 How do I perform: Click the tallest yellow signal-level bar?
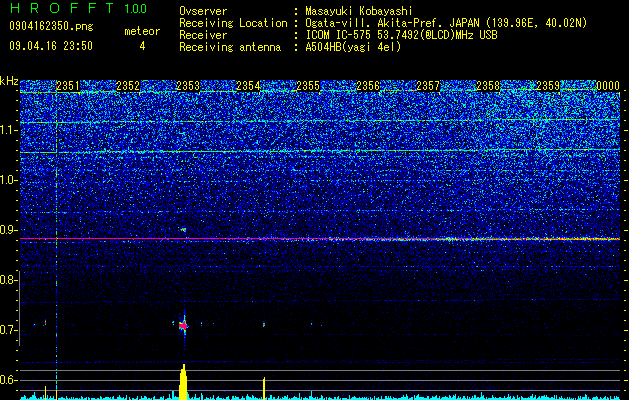point(183,382)
